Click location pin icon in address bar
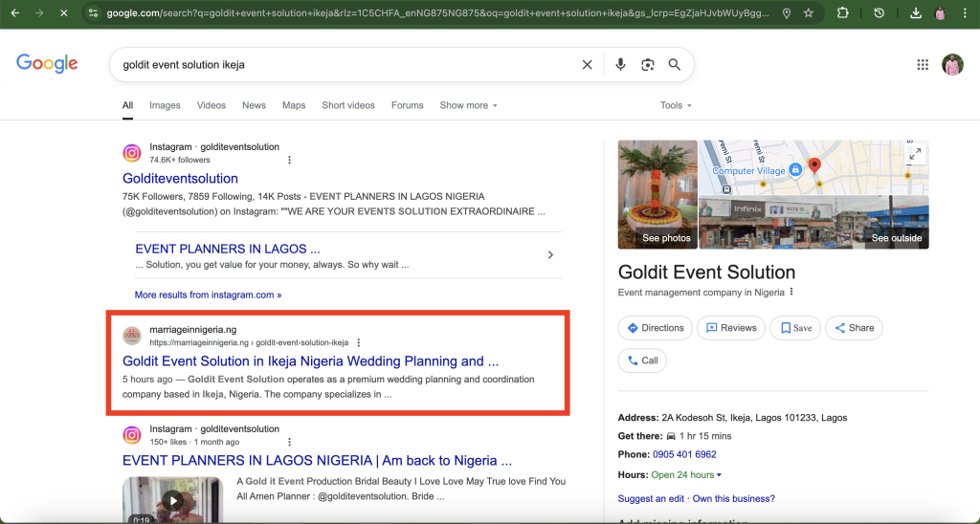 click(x=787, y=13)
